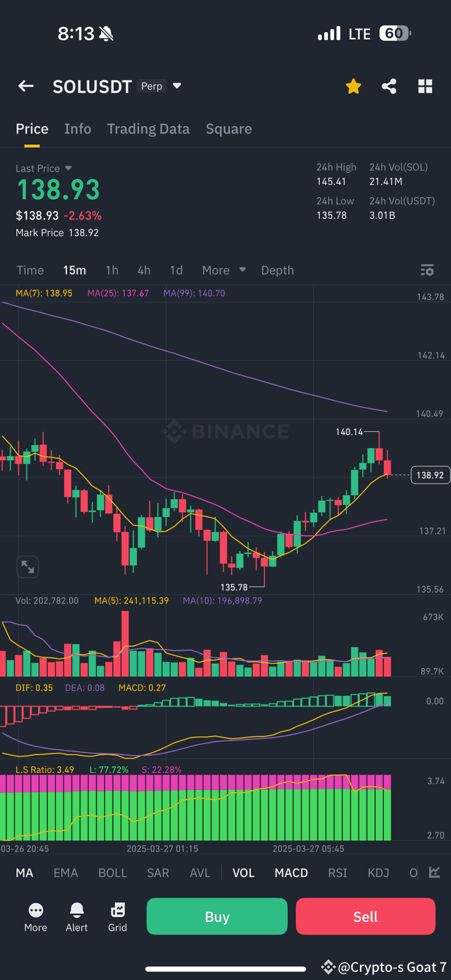Open the indicator settings chart icon
Viewport: 451px width, 980px height.
(434, 873)
